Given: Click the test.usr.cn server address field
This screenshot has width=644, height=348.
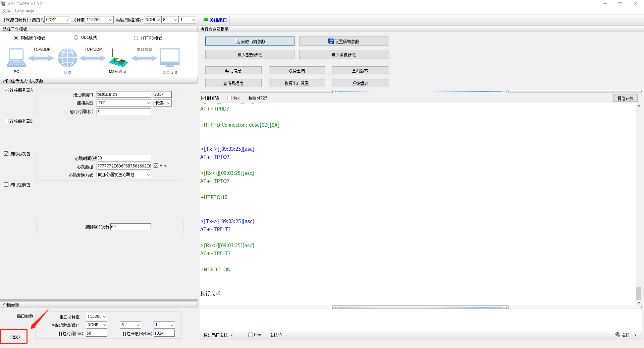Looking at the screenshot, I should click(x=123, y=94).
